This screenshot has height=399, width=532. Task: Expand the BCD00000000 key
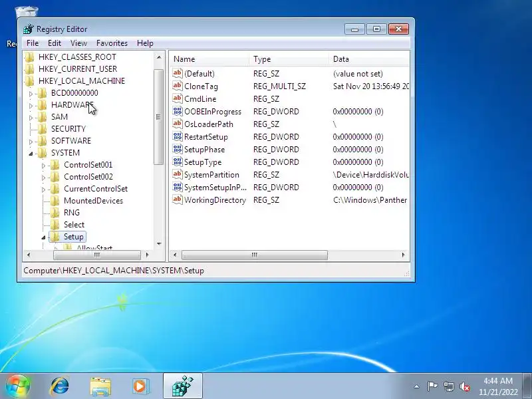click(x=31, y=94)
